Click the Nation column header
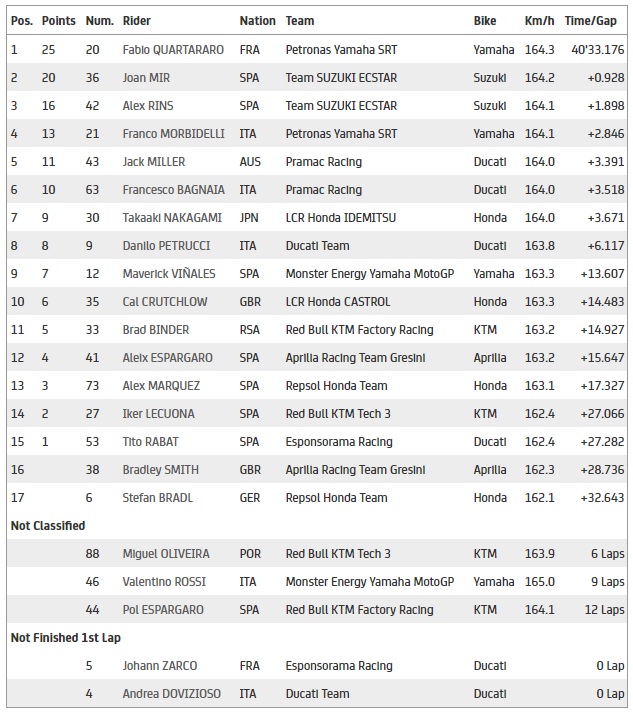 point(257,20)
